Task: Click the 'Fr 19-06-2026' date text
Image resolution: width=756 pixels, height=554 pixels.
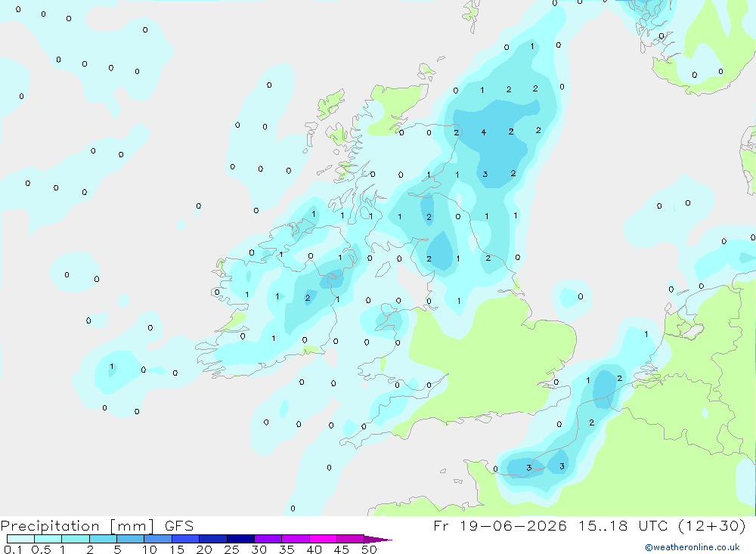Action: coord(500,525)
